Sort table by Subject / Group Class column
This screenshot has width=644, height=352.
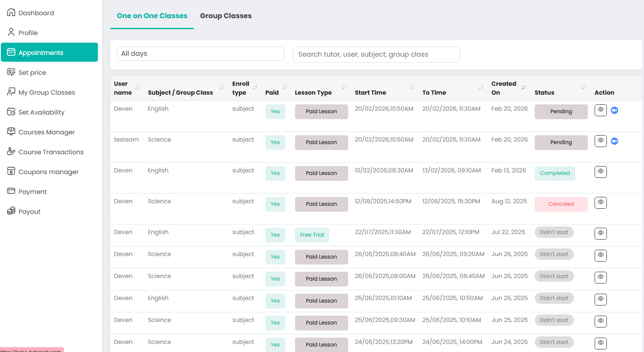(x=222, y=87)
